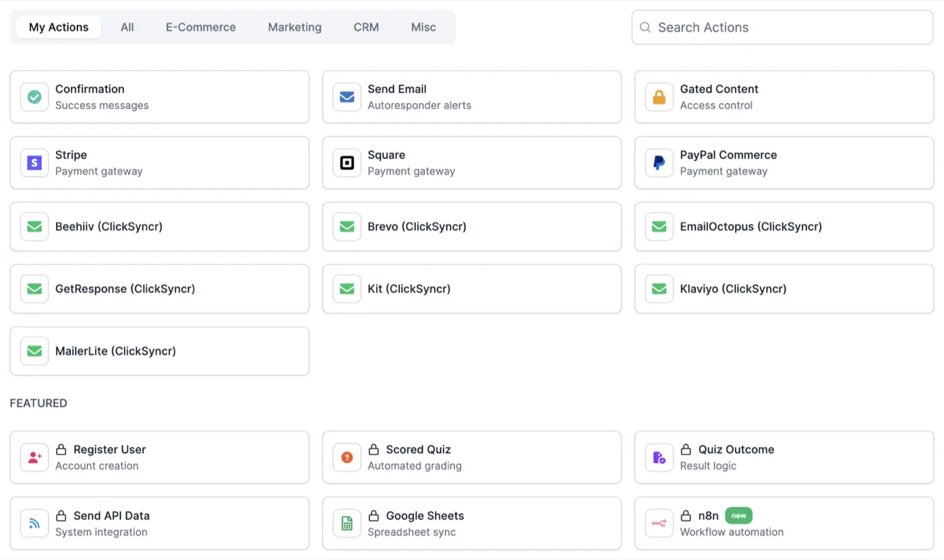Screen dimensions: 944x560
Task: Click the Send API Data feed icon
Action: [34, 524]
